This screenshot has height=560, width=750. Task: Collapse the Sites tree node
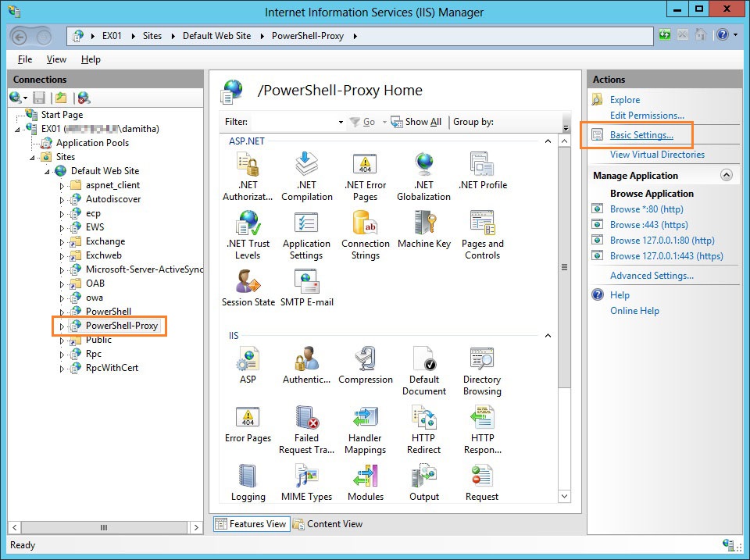point(32,158)
